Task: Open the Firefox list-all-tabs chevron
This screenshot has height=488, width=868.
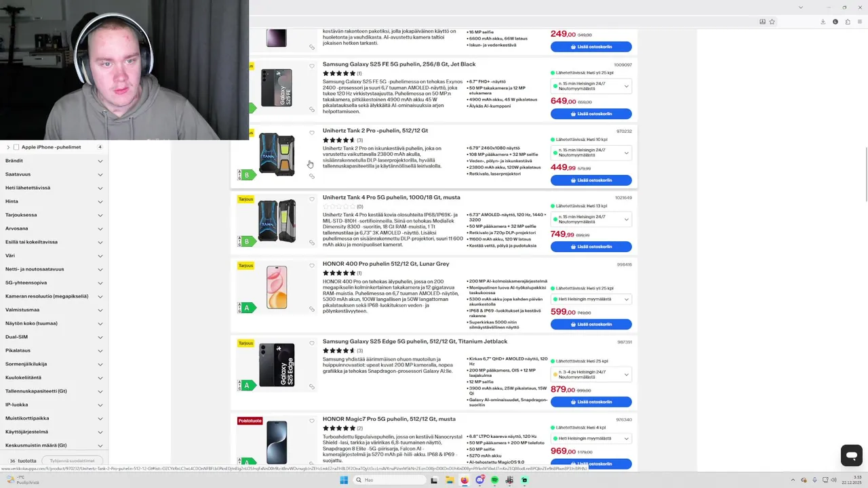Action: pyautogui.click(x=801, y=7)
